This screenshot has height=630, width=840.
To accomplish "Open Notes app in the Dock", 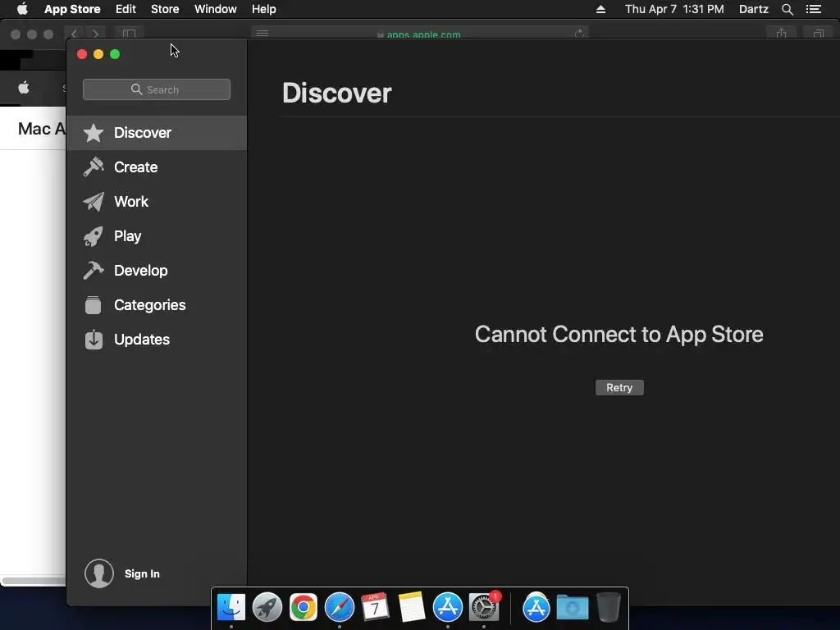I will tap(412, 607).
